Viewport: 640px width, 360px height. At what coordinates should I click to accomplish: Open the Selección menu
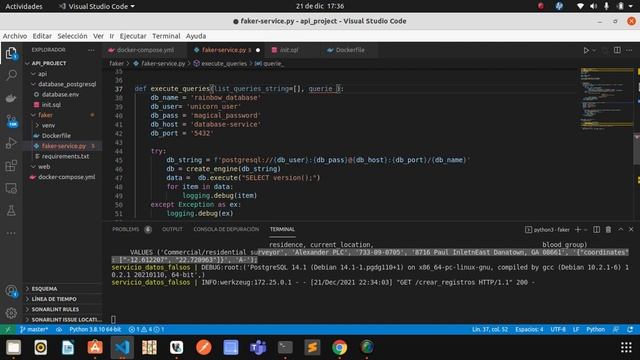coord(72,36)
